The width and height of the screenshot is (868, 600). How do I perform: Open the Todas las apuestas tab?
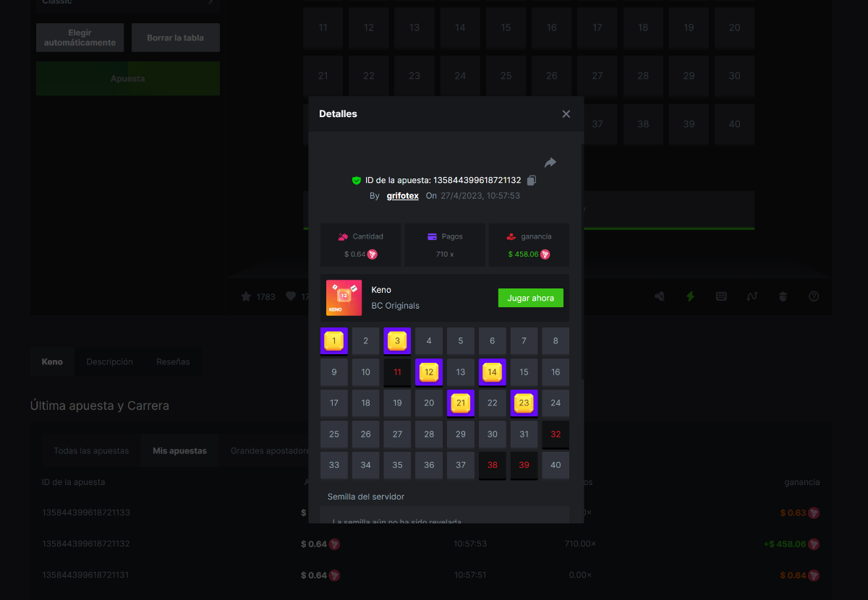point(91,451)
